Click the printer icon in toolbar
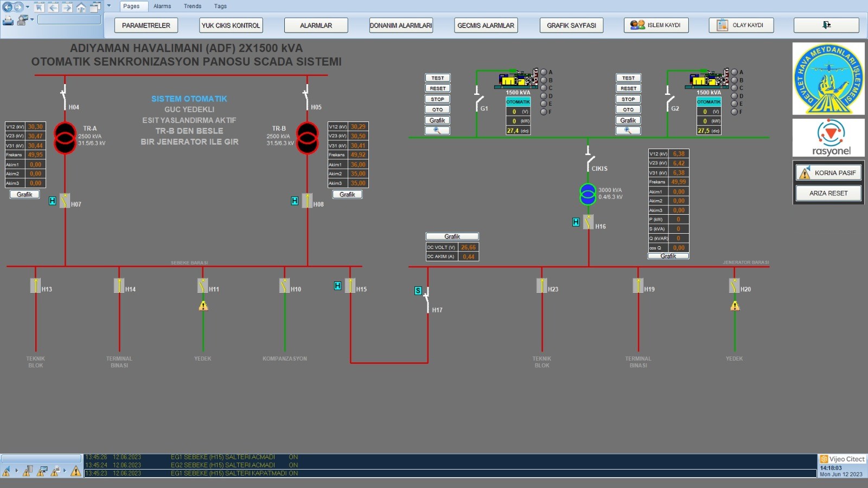The width and height of the screenshot is (868, 488). tap(8, 20)
